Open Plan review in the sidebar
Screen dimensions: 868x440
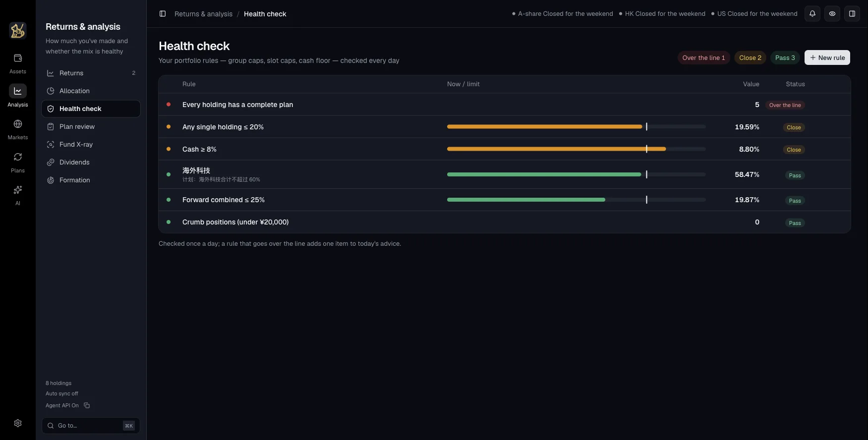pyautogui.click(x=91, y=127)
